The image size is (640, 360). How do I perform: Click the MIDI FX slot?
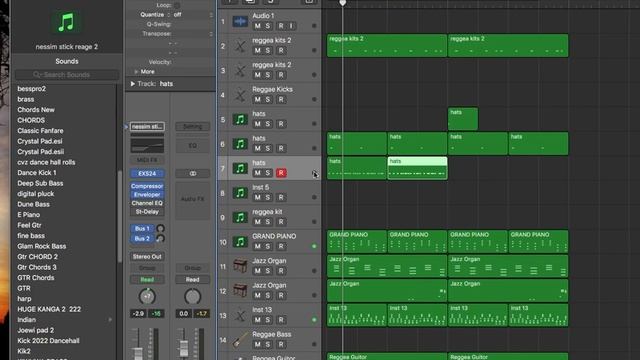tap(147, 160)
